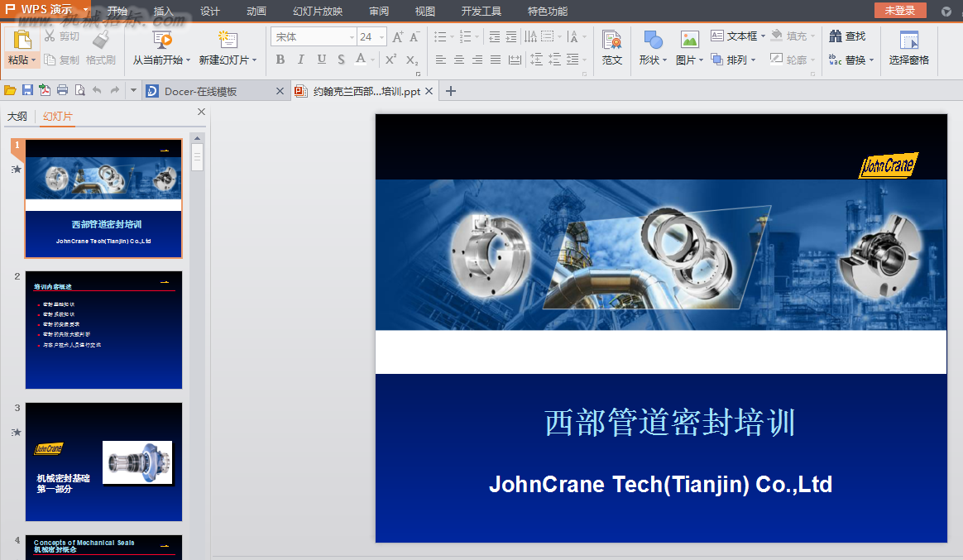Click the Cut (剪切) scissors icon
The height and width of the screenshot is (560, 963).
click(50, 36)
